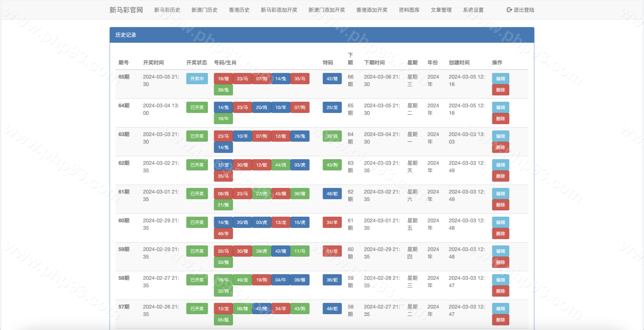This screenshot has height=330, width=644.
Task: Edit the 60期 lottery record
Action: (x=500, y=222)
